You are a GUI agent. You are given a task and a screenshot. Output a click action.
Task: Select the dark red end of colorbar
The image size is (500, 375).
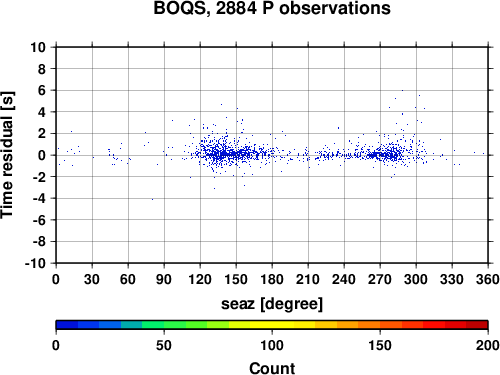tap(477, 325)
